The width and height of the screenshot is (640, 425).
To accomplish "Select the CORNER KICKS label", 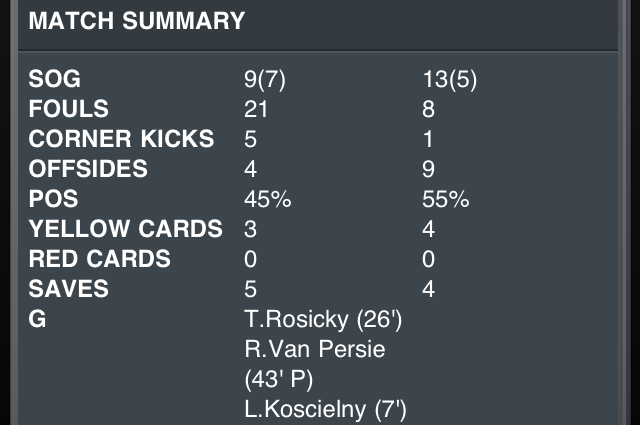I will click(122, 139).
